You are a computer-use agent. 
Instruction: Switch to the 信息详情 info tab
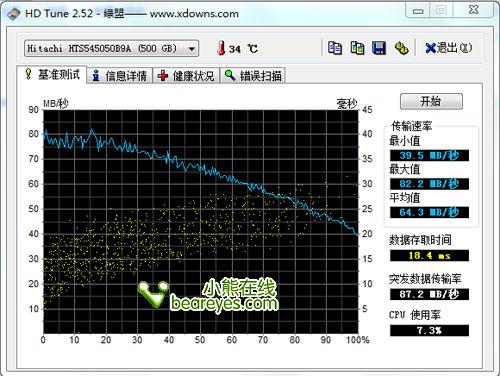(120, 76)
